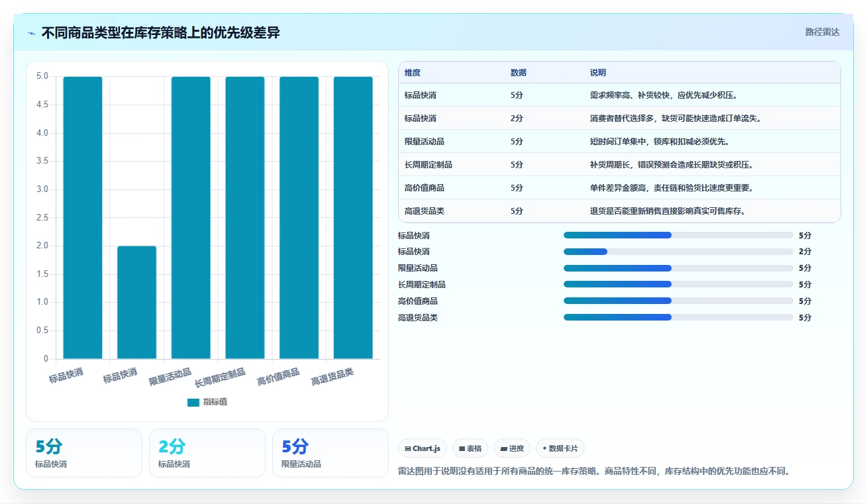This screenshot has height=504, width=867.
Task: Click the title 不同商品类型在库存策略上的优先级差异
Action: click(161, 32)
